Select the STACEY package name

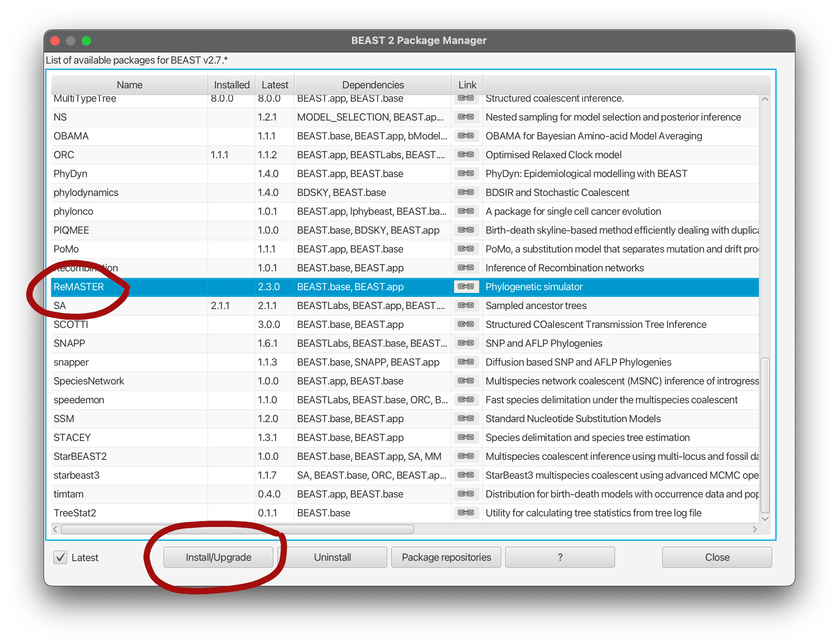tap(72, 437)
